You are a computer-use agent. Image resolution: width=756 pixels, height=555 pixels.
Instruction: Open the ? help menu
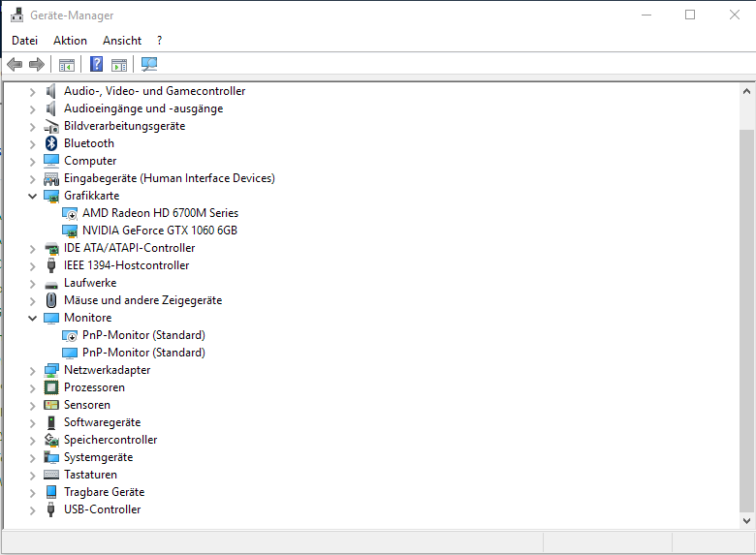pos(159,41)
